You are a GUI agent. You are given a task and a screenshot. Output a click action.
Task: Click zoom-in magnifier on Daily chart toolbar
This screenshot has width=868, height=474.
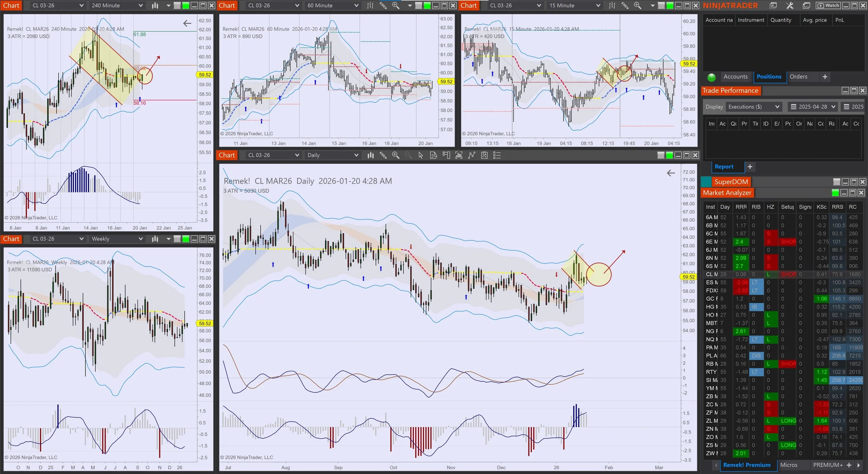click(395, 155)
